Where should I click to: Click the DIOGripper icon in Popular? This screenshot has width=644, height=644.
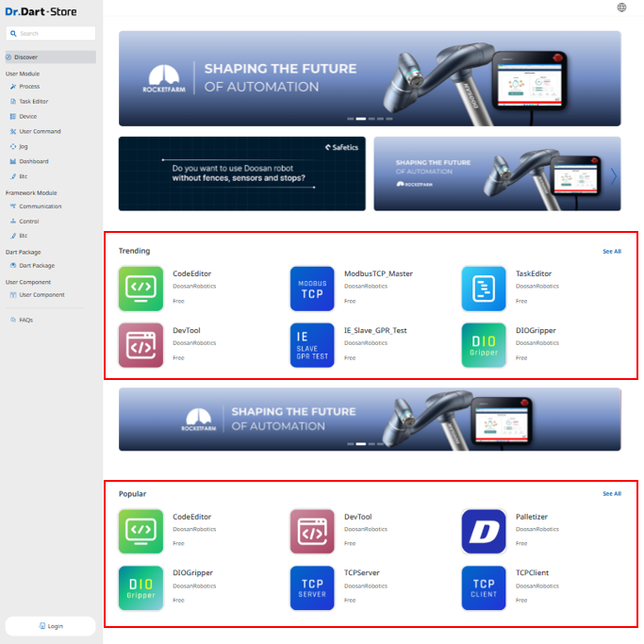140,587
